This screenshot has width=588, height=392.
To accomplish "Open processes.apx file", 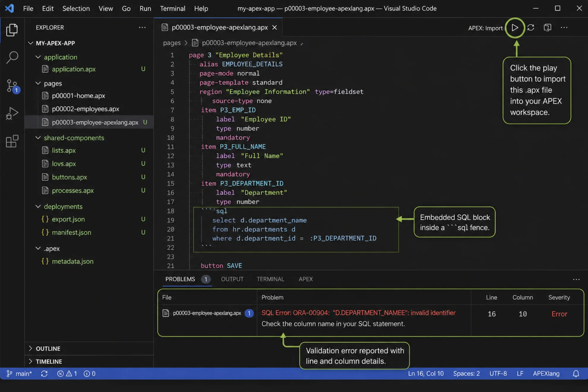I will tap(73, 190).
